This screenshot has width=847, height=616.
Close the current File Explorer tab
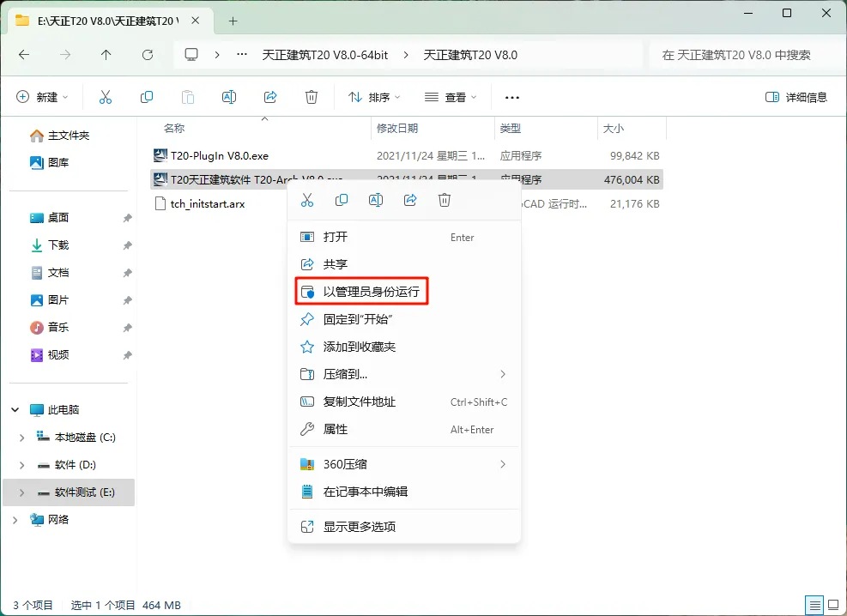coord(196,21)
